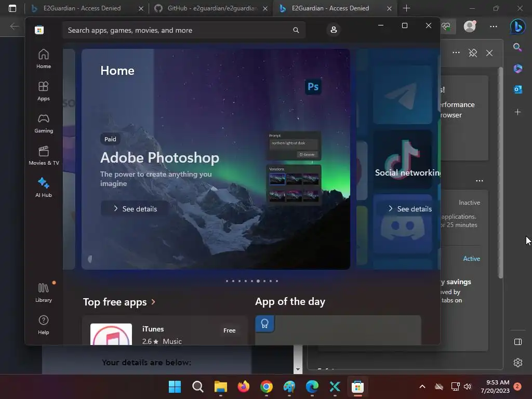Screen dimensions: 532x399
Task: Click the Paid label on Photoshop banner
Action: click(x=110, y=139)
